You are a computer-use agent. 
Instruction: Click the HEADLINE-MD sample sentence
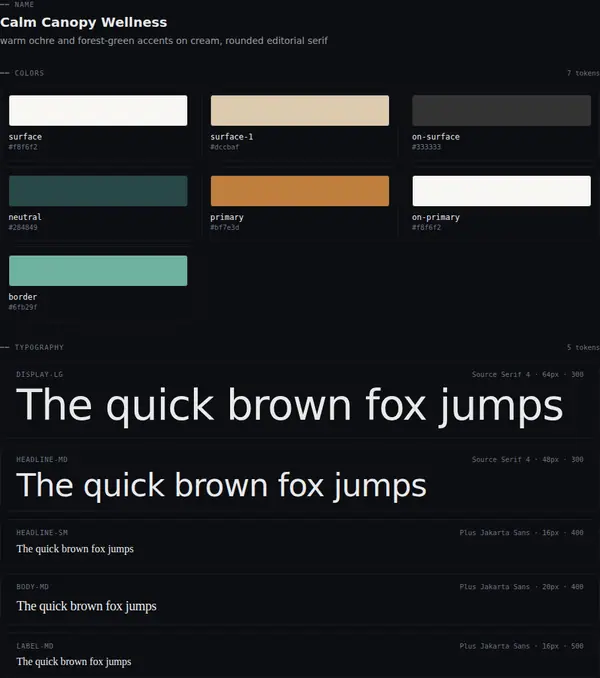pos(221,486)
